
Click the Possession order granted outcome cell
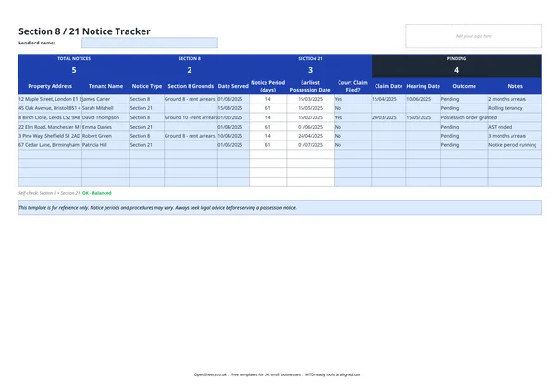coord(464,117)
